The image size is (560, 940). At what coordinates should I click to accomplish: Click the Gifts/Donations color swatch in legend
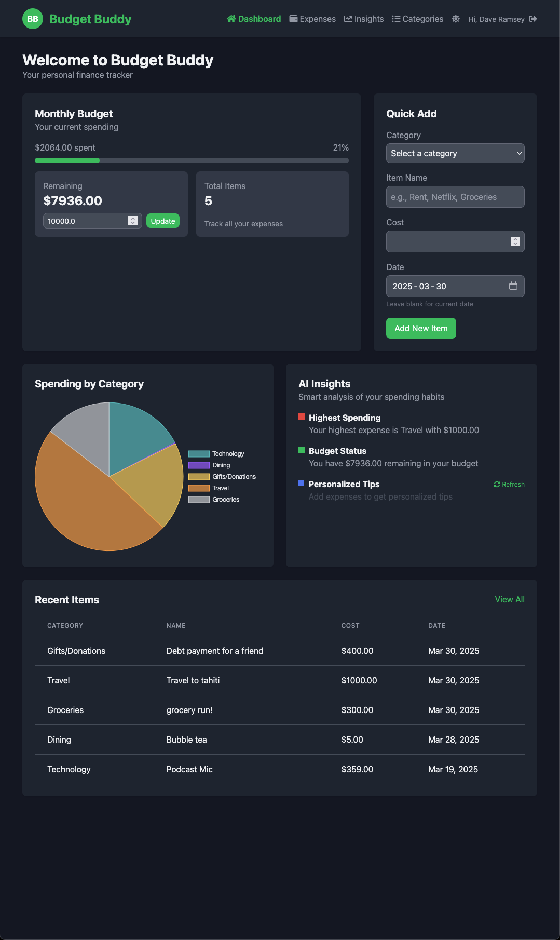pyautogui.click(x=199, y=477)
